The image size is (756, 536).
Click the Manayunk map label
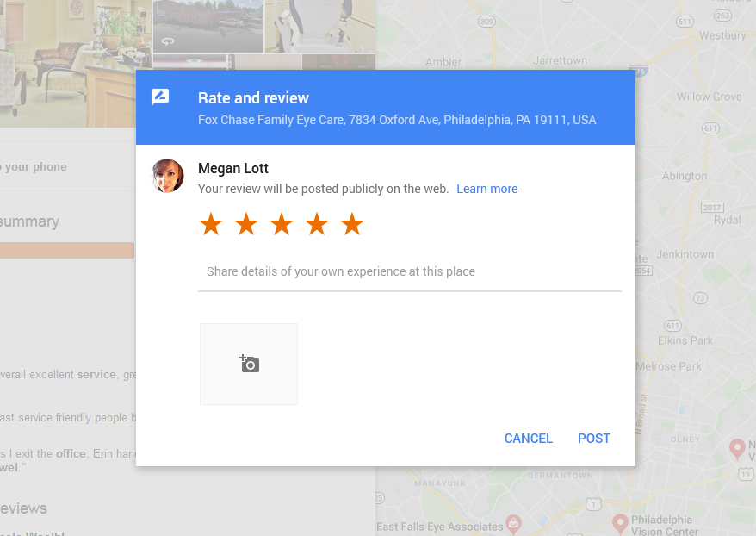click(440, 483)
